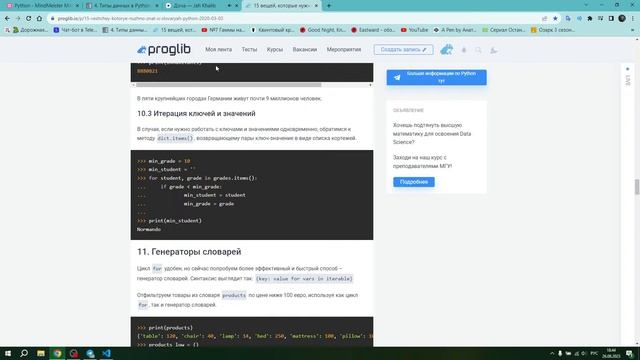Open the Мероприятия page

click(344, 49)
